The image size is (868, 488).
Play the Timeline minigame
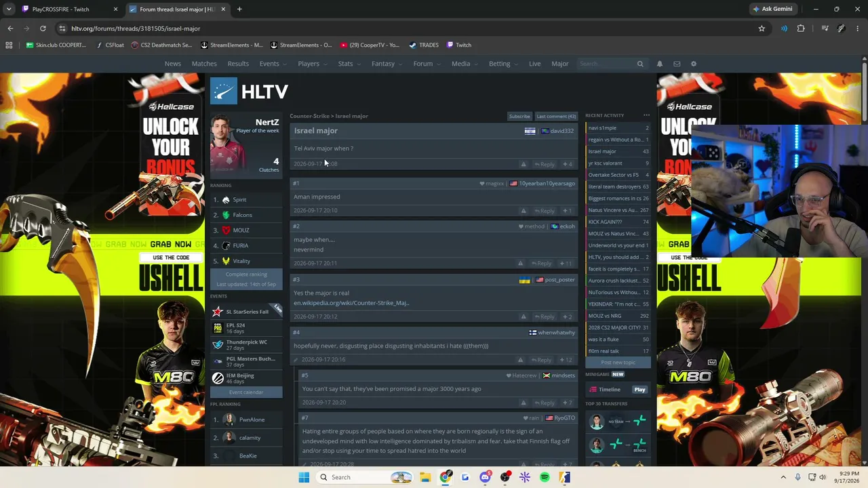pyautogui.click(x=639, y=390)
